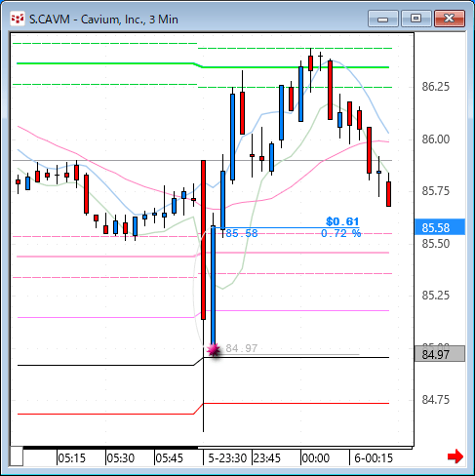475x476 pixels.
Task: Click the S.CAVM - Cavium, Inc. window title
Action: 103,20
